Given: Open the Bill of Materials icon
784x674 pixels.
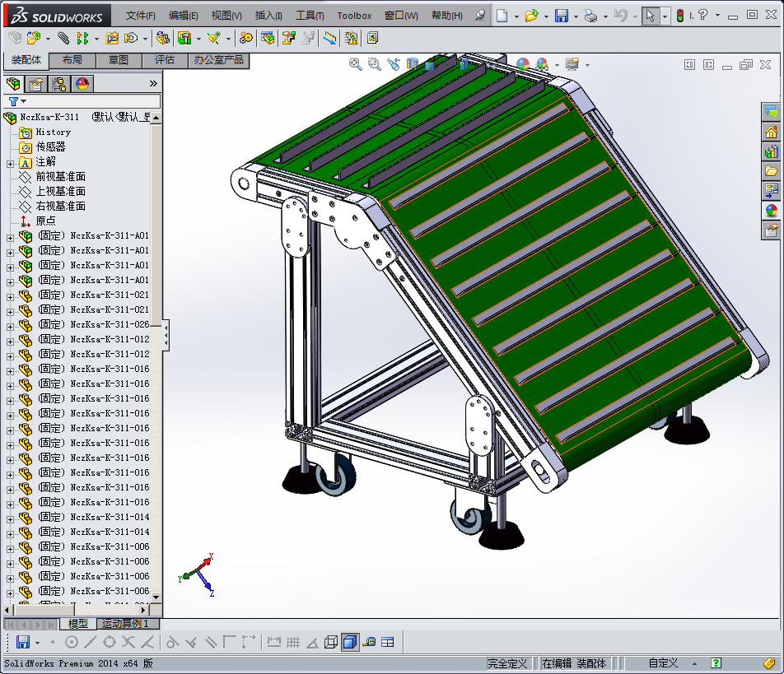Looking at the screenshot, I should point(268,38).
